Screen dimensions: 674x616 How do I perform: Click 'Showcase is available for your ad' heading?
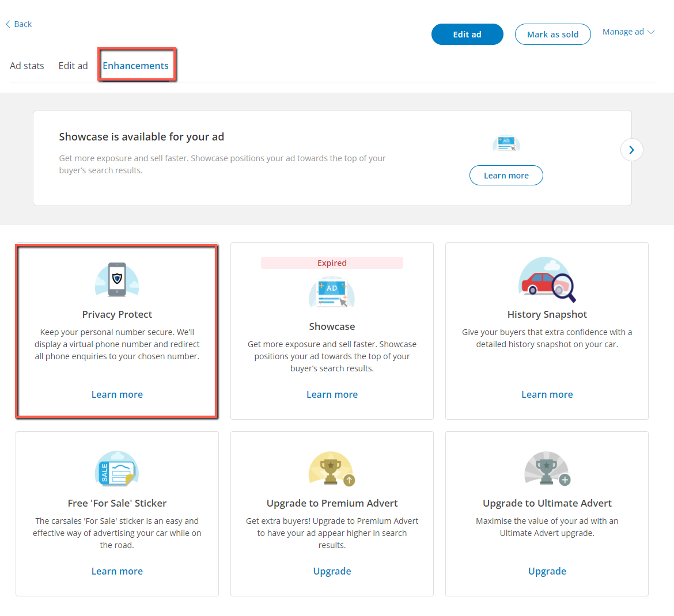141,136
